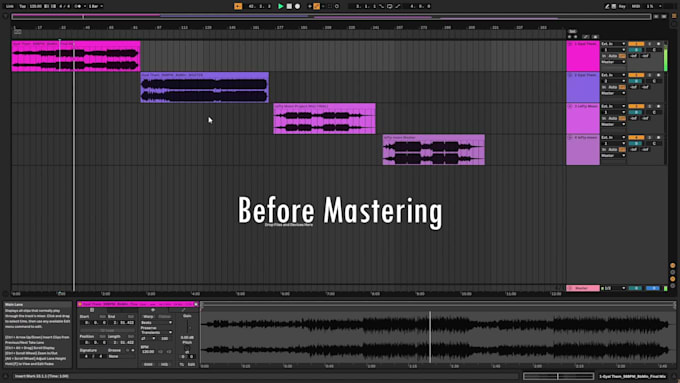
Task: Click the arrangement overview bar at top
Action: click(331, 17)
